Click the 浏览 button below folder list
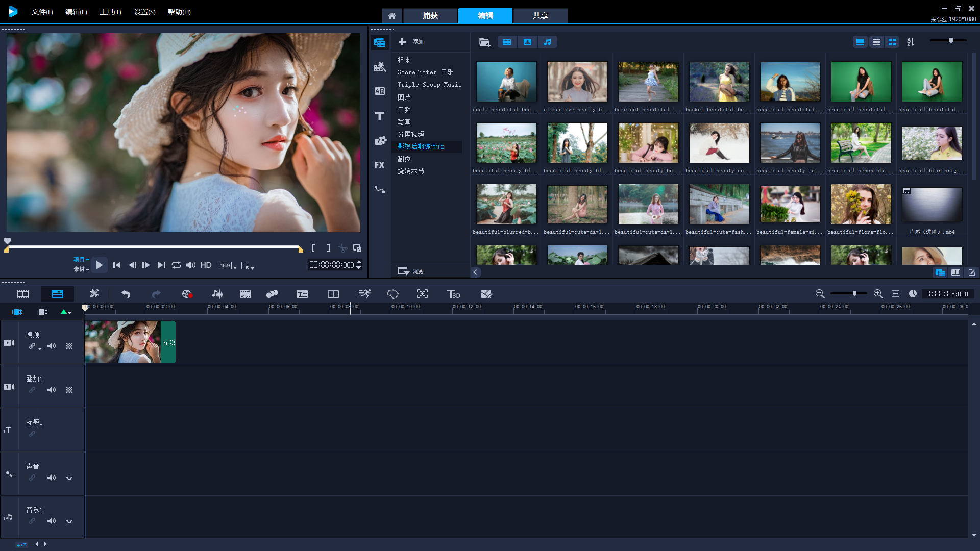This screenshot has width=980, height=551. point(411,271)
